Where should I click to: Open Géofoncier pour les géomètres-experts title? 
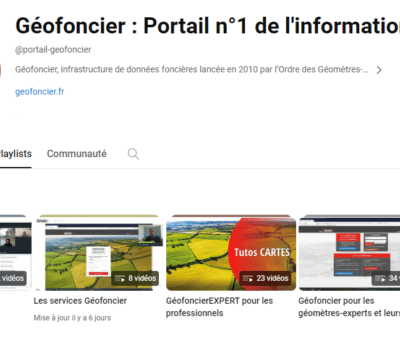pos(349,307)
